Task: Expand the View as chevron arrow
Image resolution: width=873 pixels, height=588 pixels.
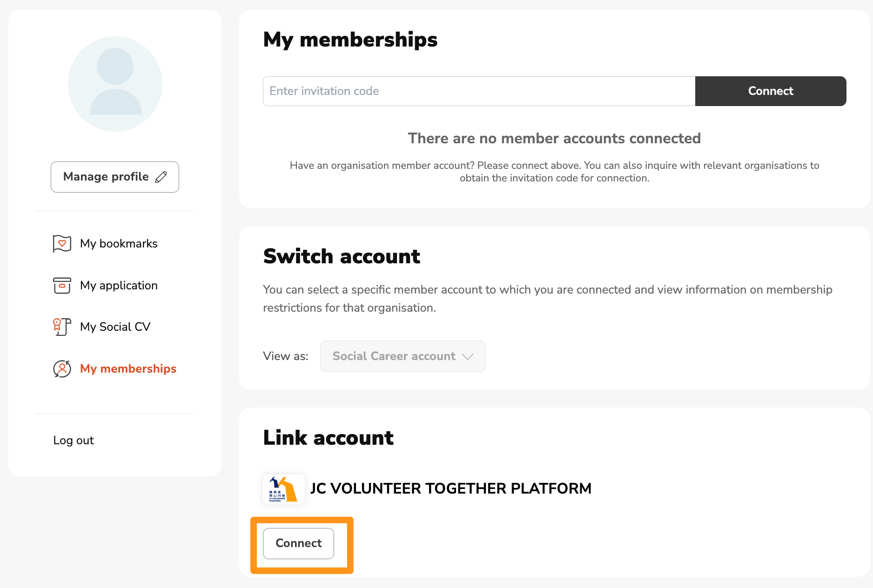Action: click(x=468, y=356)
